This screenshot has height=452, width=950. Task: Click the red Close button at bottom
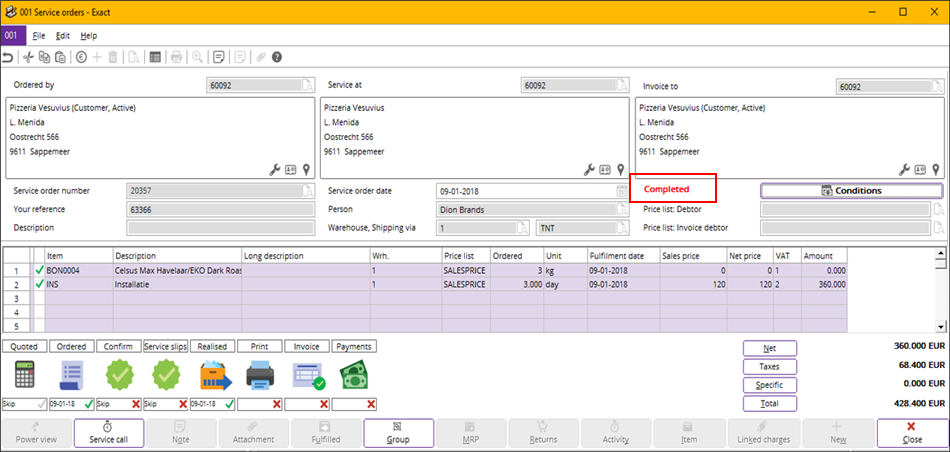[912, 433]
